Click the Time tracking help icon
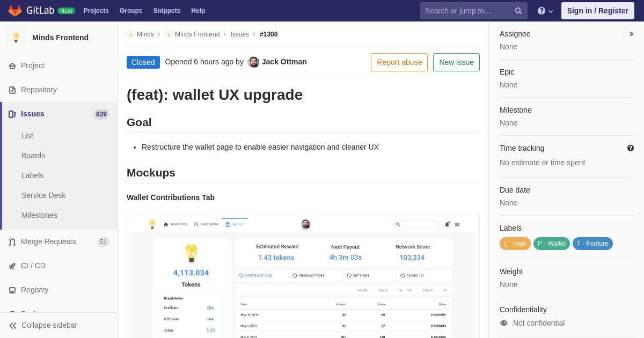This screenshot has height=338, width=644. coord(631,148)
